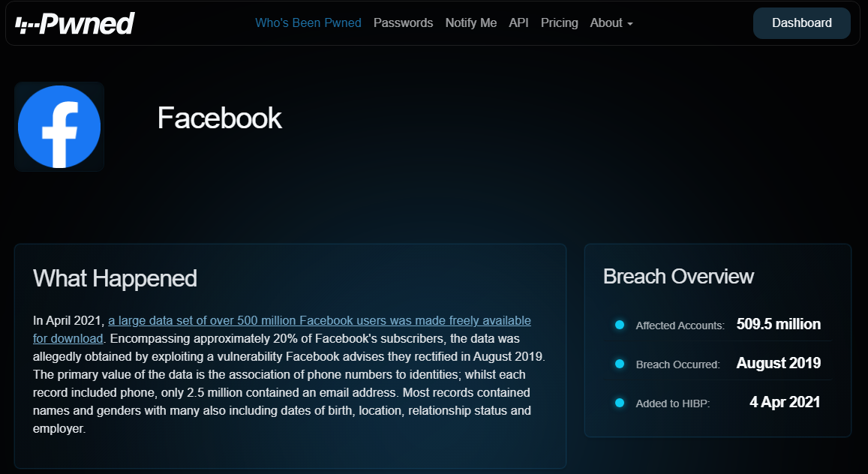Click the Added to HIBP label

click(x=673, y=403)
